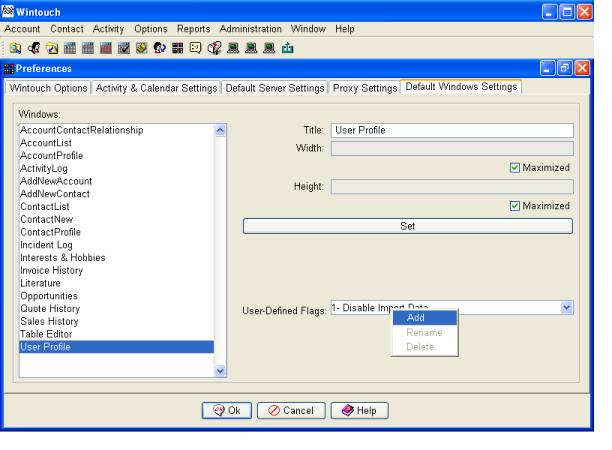Click the Cancel button
Image resolution: width=612 pixels, height=450 pixels.
[291, 411]
